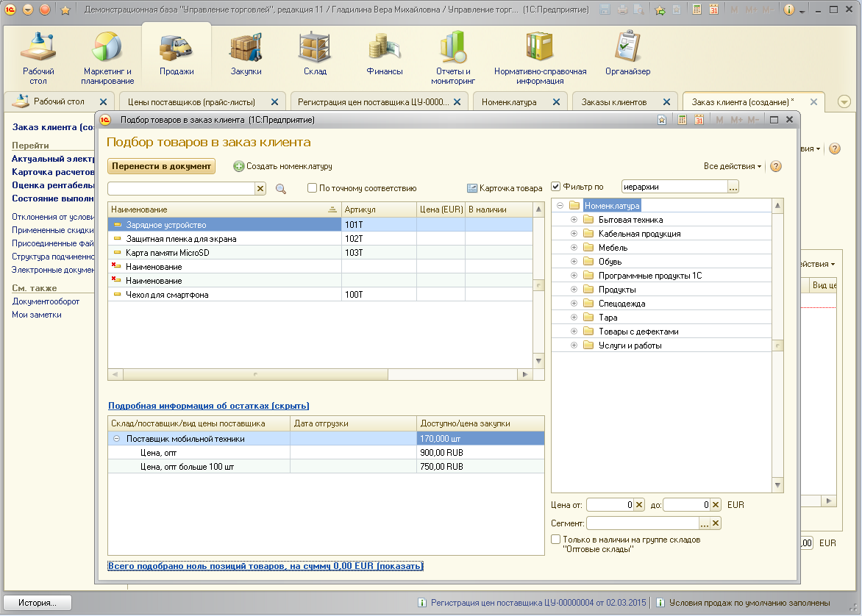Expand the Кабельная продукция folder
Image resolution: width=862 pixels, height=616 pixels.
pyautogui.click(x=574, y=234)
